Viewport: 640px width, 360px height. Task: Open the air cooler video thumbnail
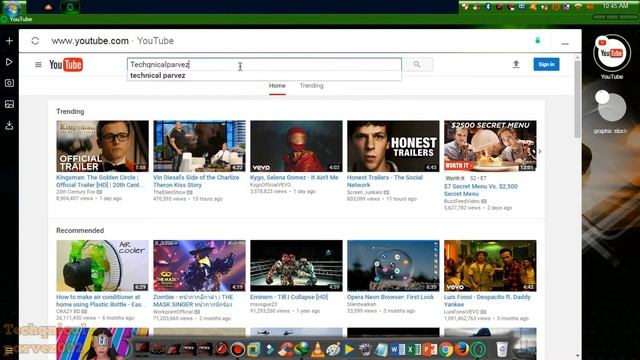tap(102, 265)
